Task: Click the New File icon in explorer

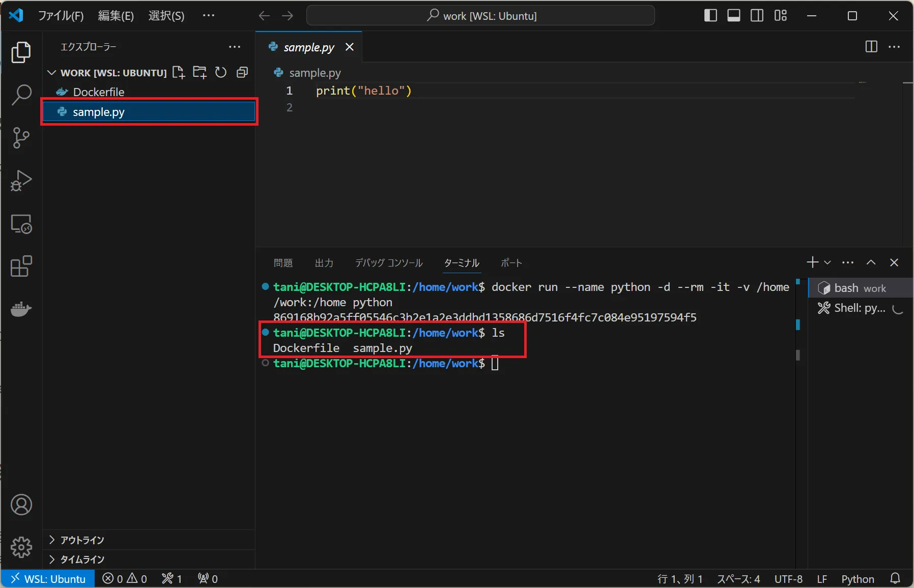Action: point(178,73)
